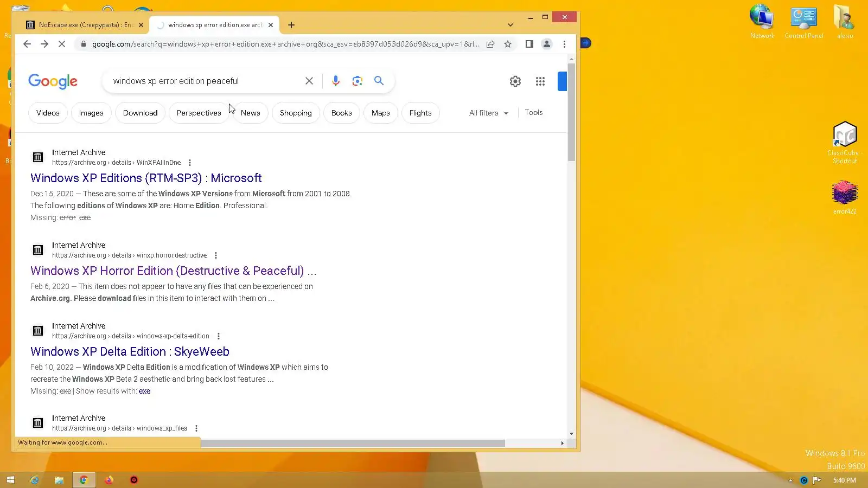Expand the All filters dropdown
The image size is (868, 488).
489,113
